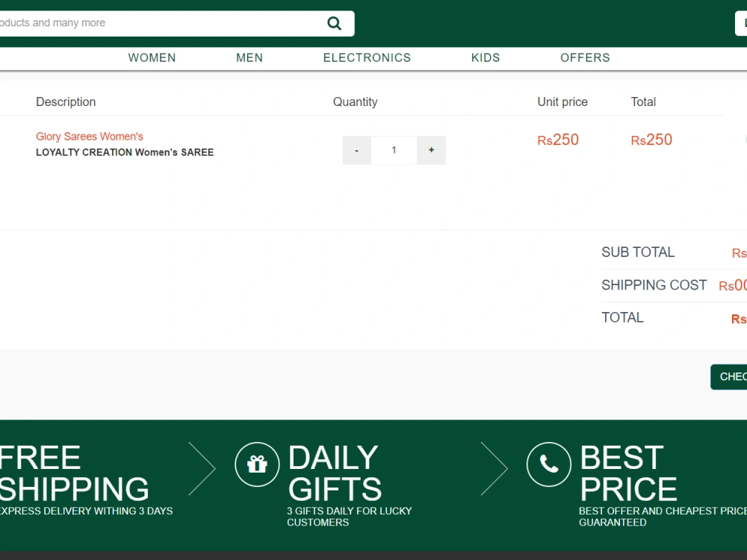Click the DAILY GIFTS banner heading
This screenshot has height=560, width=747.
335,473
